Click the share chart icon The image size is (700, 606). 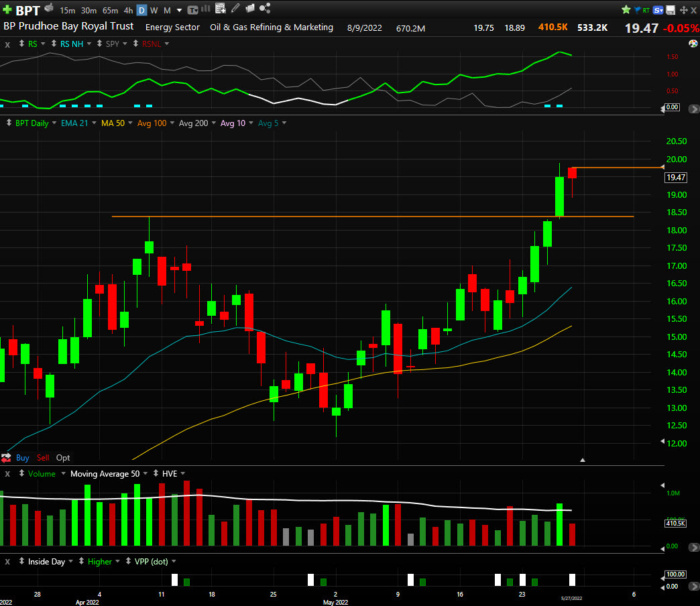(265, 8)
